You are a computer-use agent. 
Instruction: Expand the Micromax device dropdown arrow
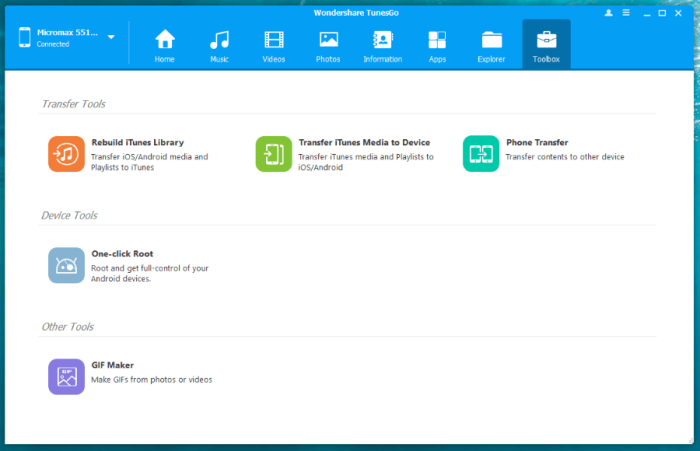[111, 37]
